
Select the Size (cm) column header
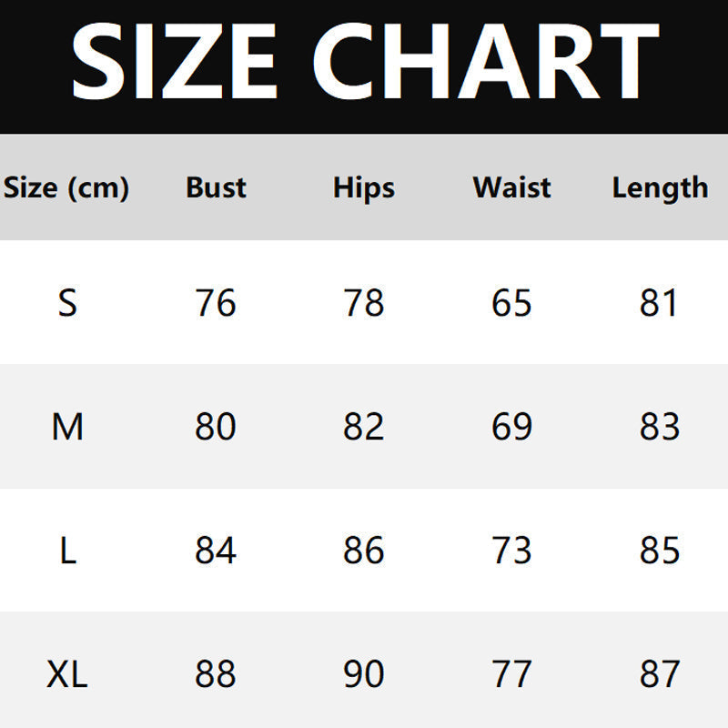(66, 188)
